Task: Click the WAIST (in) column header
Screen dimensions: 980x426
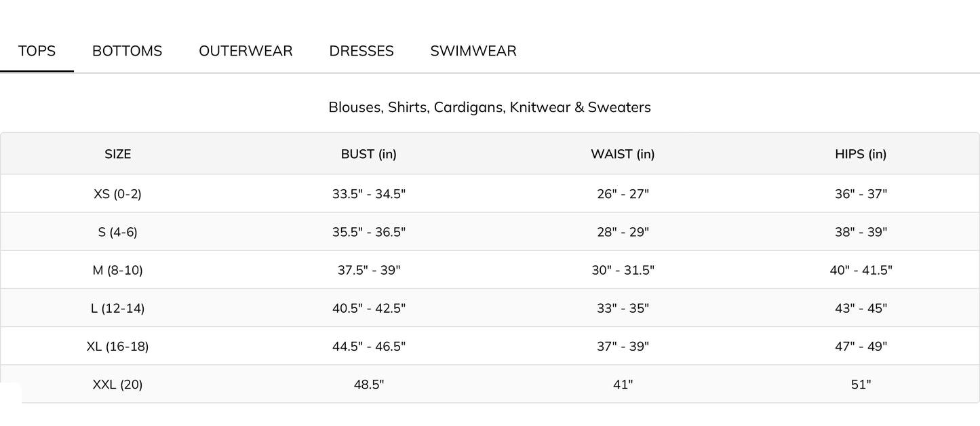Action: point(623,154)
